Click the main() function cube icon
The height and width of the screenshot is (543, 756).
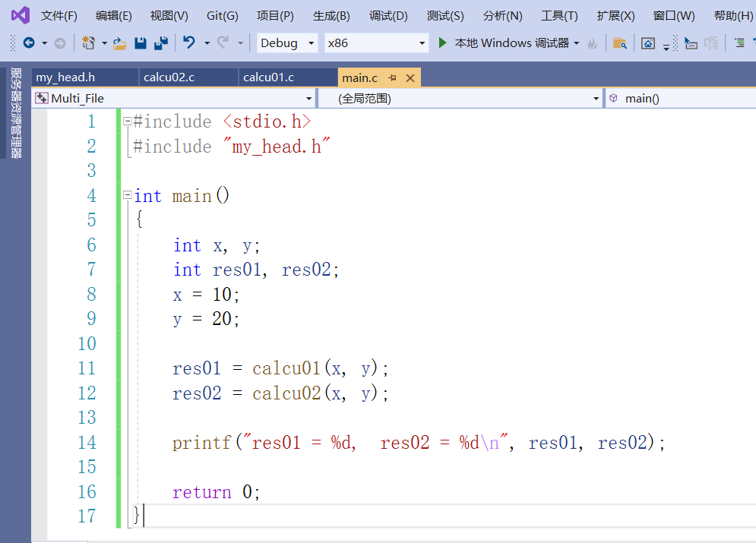pyautogui.click(x=613, y=98)
